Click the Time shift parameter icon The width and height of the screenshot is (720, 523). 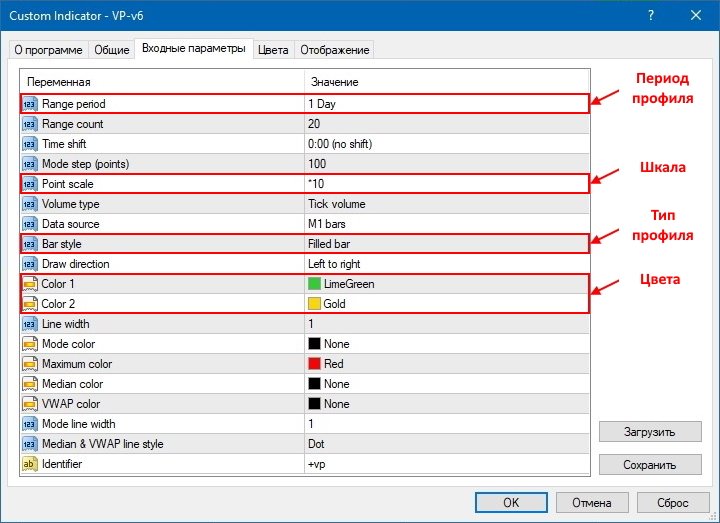coord(29,144)
